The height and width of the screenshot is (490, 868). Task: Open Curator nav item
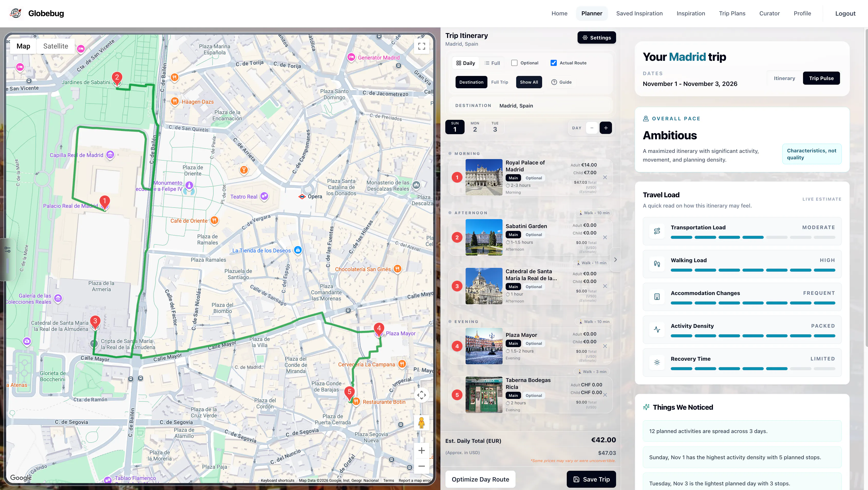pos(769,13)
